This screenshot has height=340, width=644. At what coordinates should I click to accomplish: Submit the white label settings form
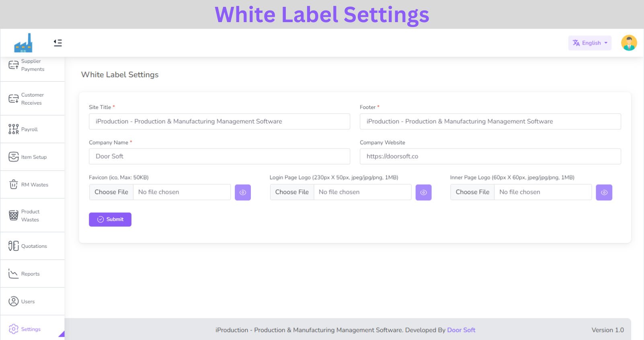tap(110, 219)
